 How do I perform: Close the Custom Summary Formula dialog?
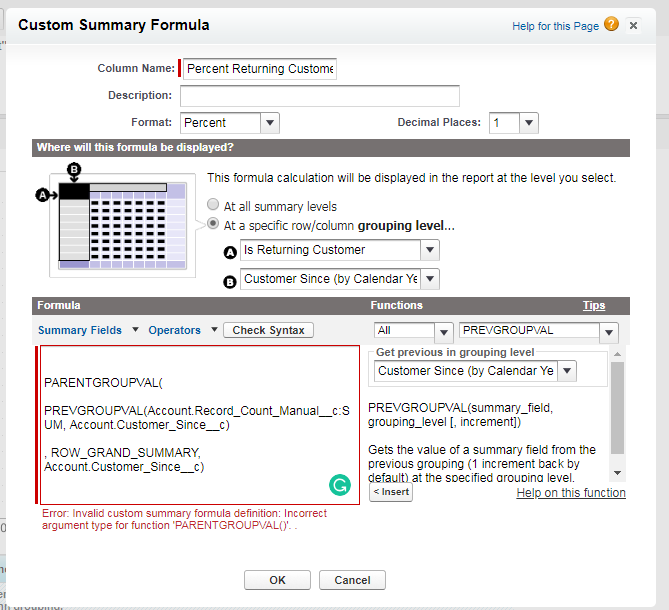coord(633,25)
